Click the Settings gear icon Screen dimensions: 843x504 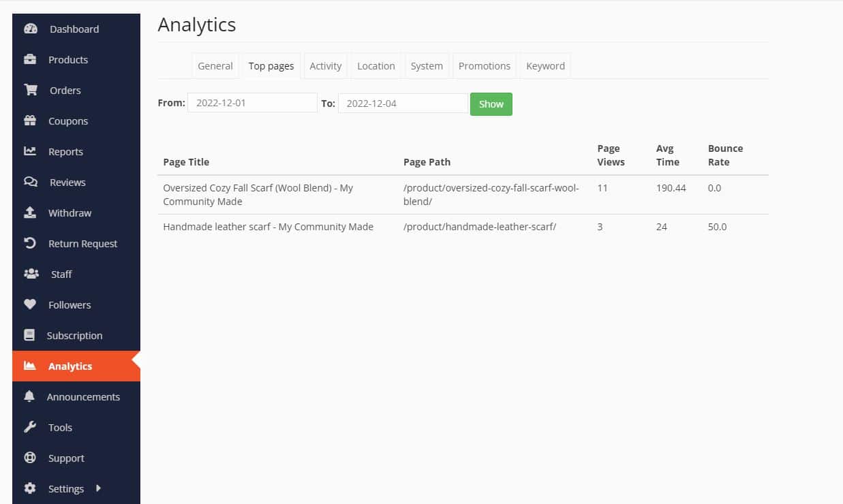[30, 488]
